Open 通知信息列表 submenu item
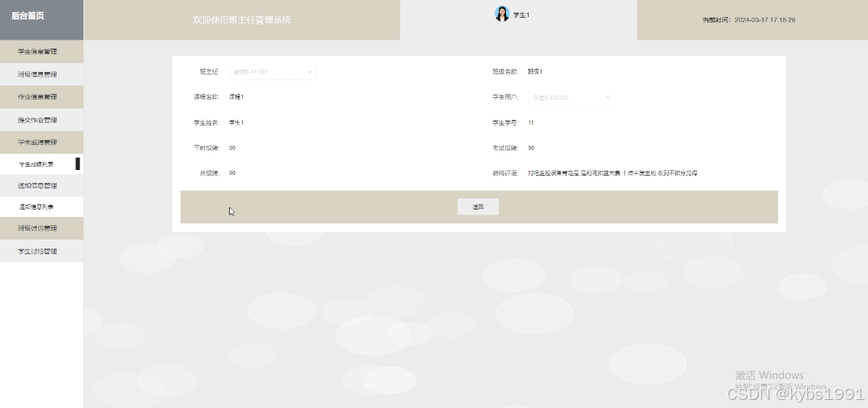868x408 pixels. (41, 206)
